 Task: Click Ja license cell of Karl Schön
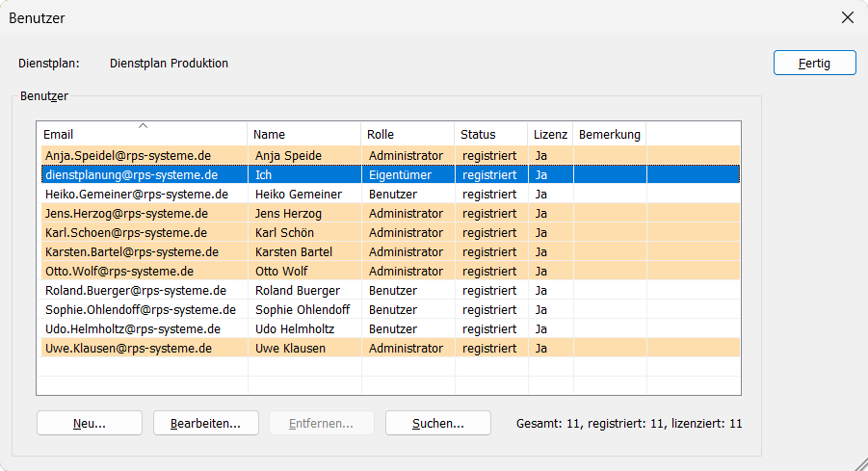pos(551,233)
